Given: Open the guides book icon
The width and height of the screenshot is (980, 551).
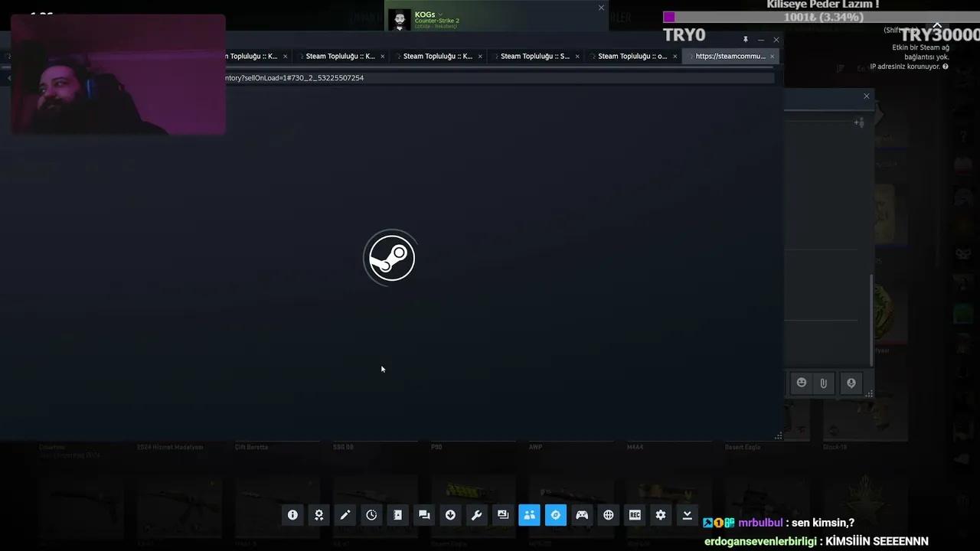Looking at the screenshot, I should pyautogui.click(x=397, y=515).
